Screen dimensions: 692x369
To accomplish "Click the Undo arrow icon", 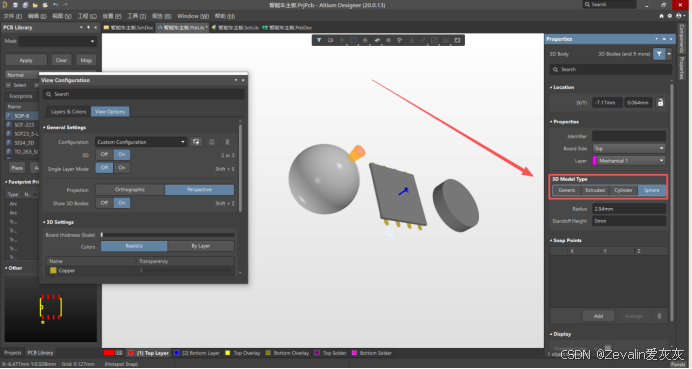I will pos(55,5).
